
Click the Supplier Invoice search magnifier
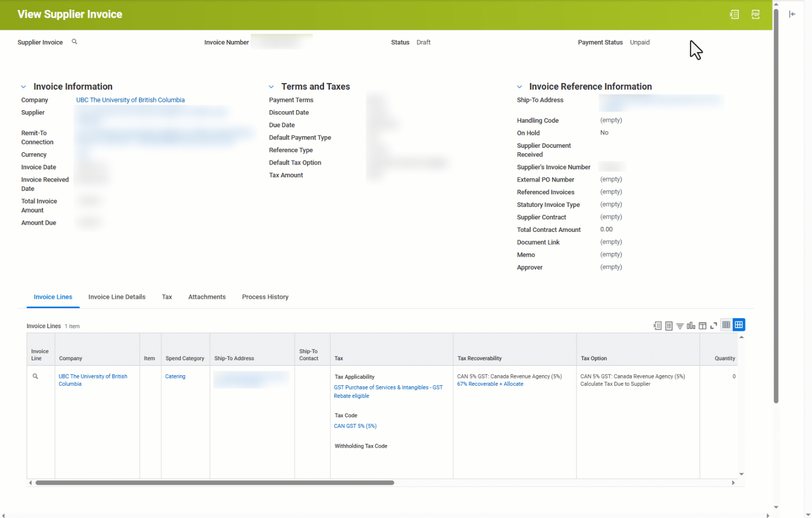point(74,42)
